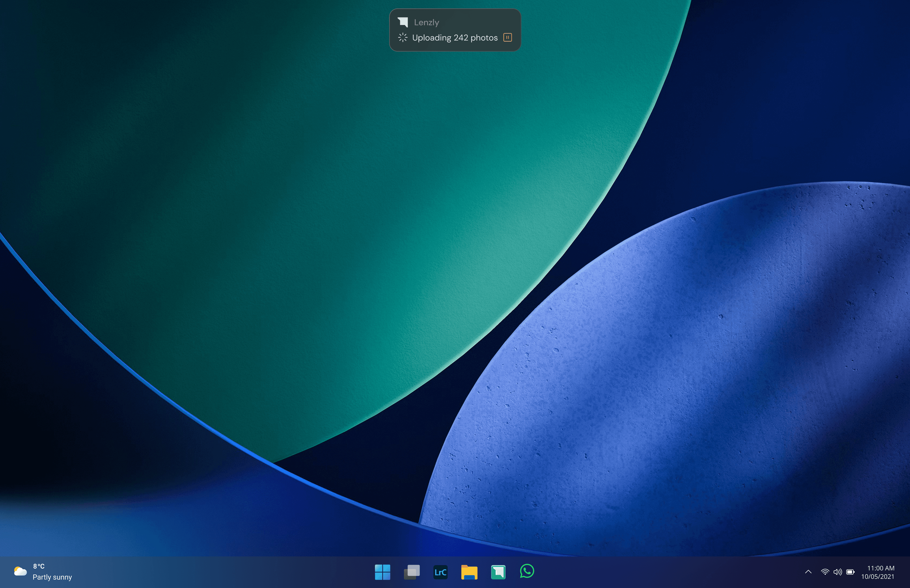
Task: Click the battery status icon
Action: point(851,572)
